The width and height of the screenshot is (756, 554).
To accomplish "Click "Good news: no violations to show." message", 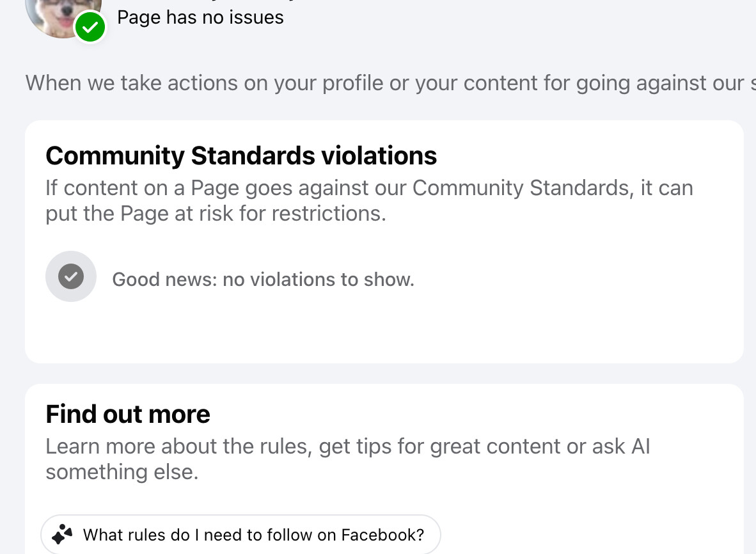I will 264,279.
